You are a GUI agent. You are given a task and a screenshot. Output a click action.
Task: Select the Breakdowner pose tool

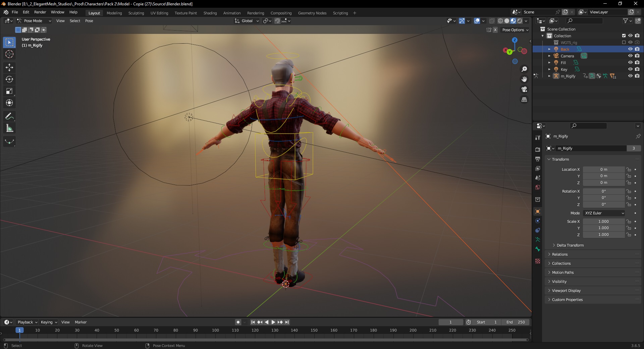tap(9, 142)
